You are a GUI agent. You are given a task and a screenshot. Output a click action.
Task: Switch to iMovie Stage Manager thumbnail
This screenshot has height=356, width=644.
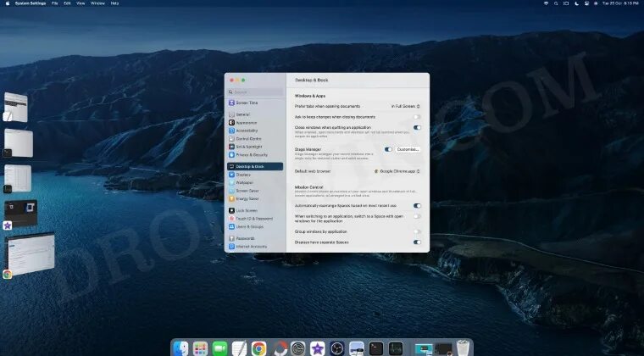click(x=20, y=214)
